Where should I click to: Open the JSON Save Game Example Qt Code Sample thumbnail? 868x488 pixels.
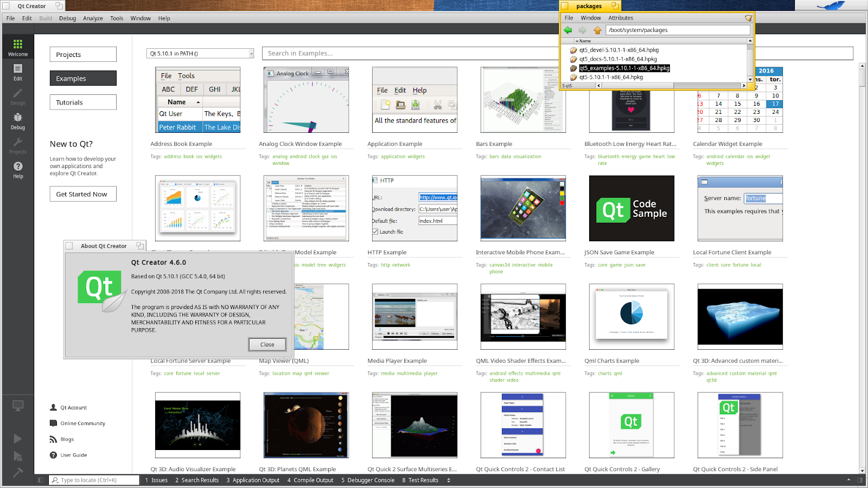(x=631, y=208)
